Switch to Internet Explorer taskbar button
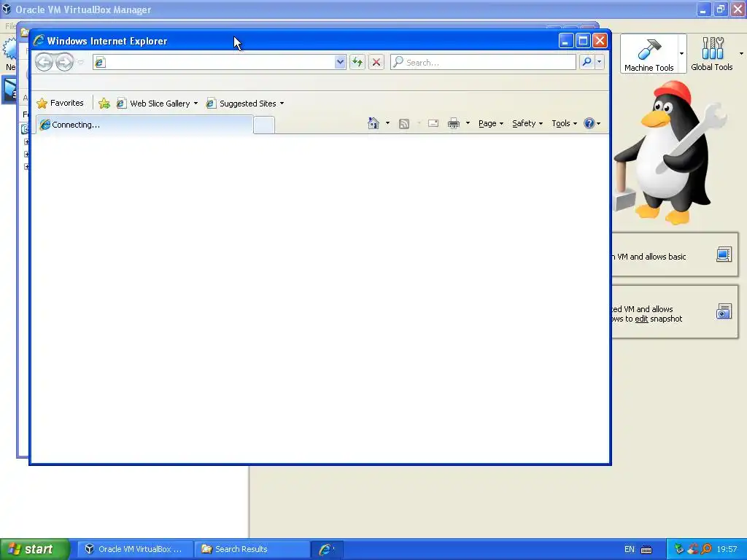Image resolution: width=747 pixels, height=560 pixels. (327, 549)
